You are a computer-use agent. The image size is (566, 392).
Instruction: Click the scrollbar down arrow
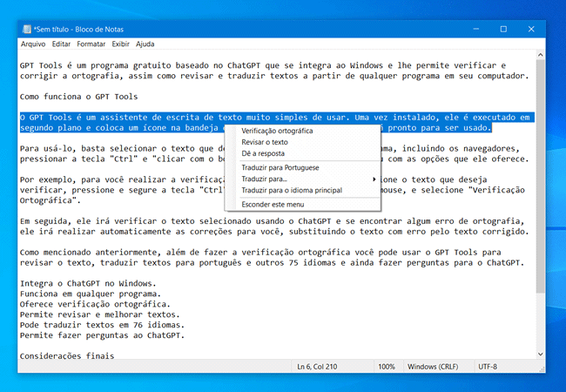[540, 354]
